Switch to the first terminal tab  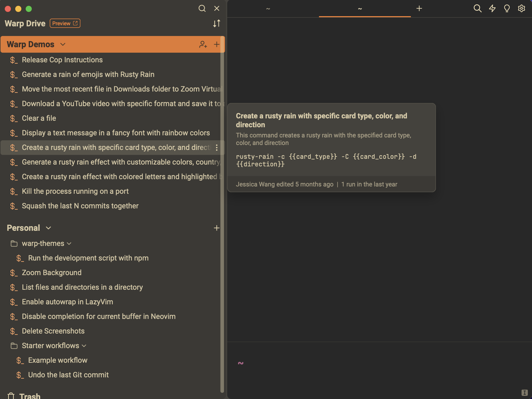(x=268, y=9)
